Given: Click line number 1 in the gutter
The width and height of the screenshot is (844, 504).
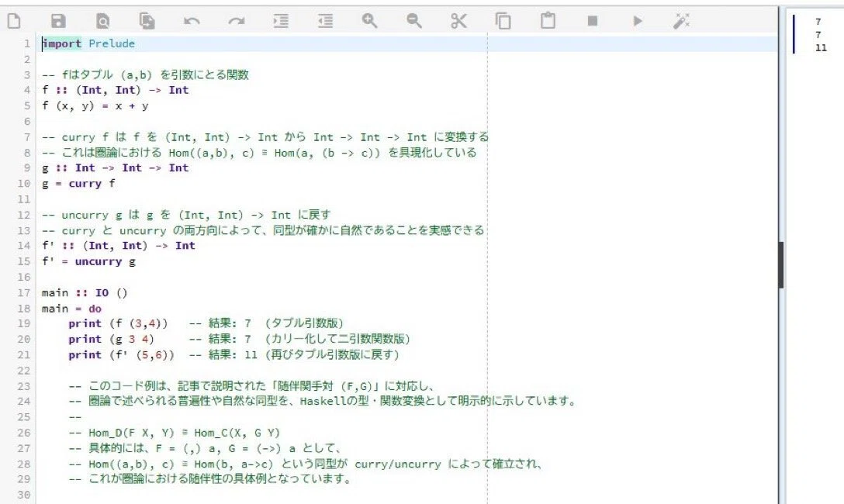Looking at the screenshot, I should pos(27,43).
